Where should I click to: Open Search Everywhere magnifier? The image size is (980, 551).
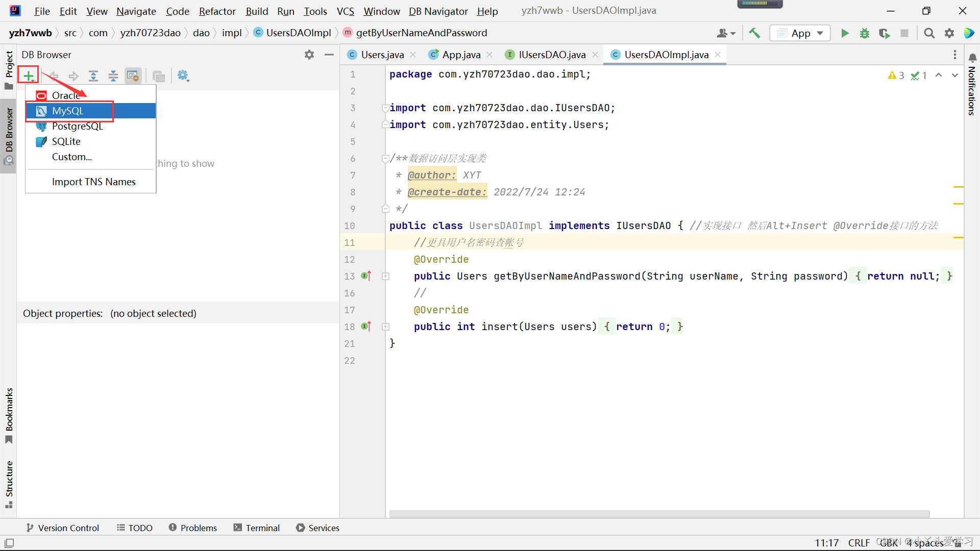[929, 33]
